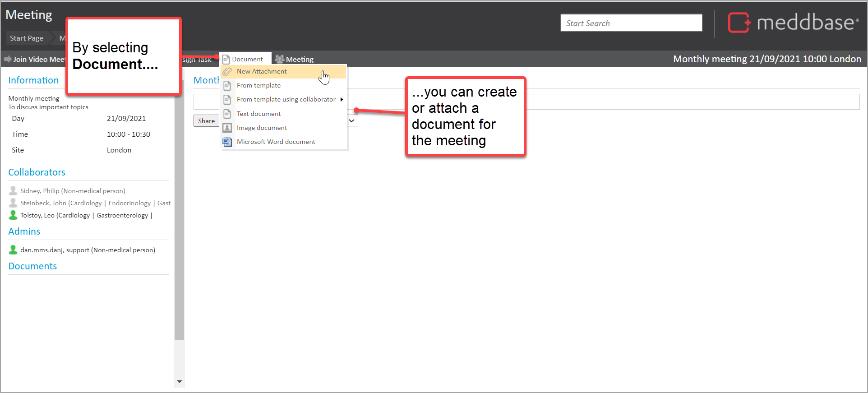The image size is (868, 393).
Task: Go to Start Page breadcrumb
Action: 27,38
